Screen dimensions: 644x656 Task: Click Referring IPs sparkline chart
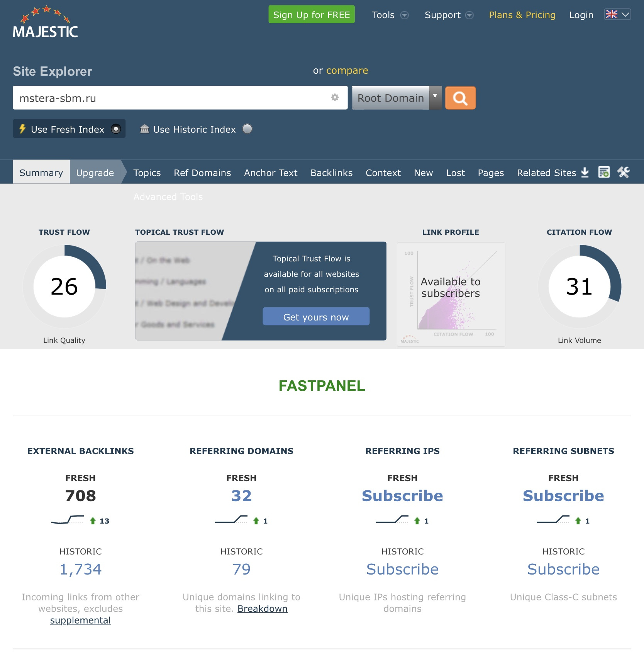click(392, 520)
